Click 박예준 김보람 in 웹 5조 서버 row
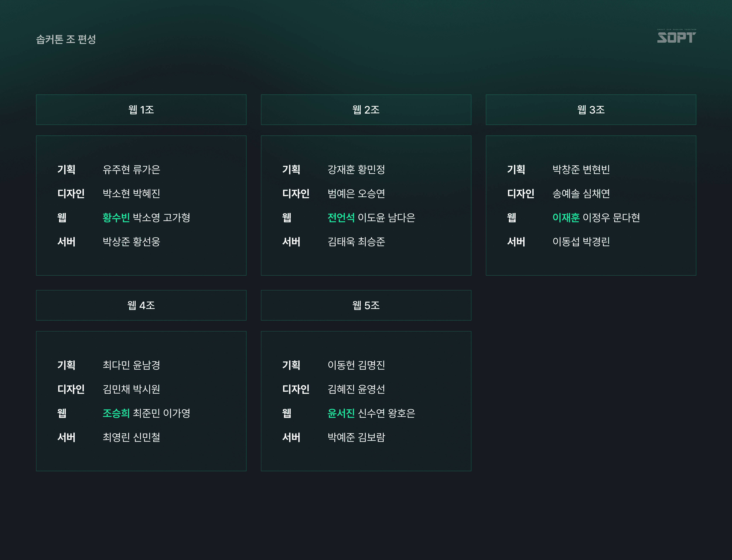 (356, 437)
